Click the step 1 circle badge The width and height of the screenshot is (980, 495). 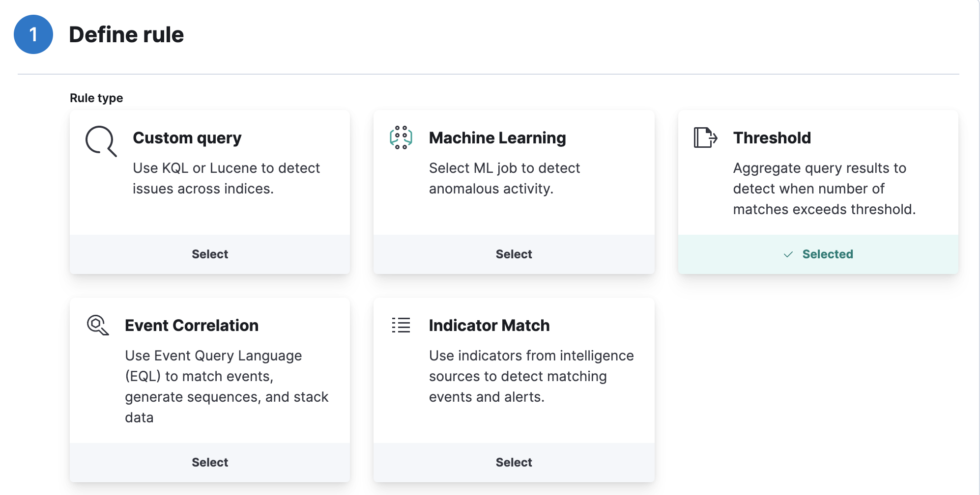coord(33,34)
